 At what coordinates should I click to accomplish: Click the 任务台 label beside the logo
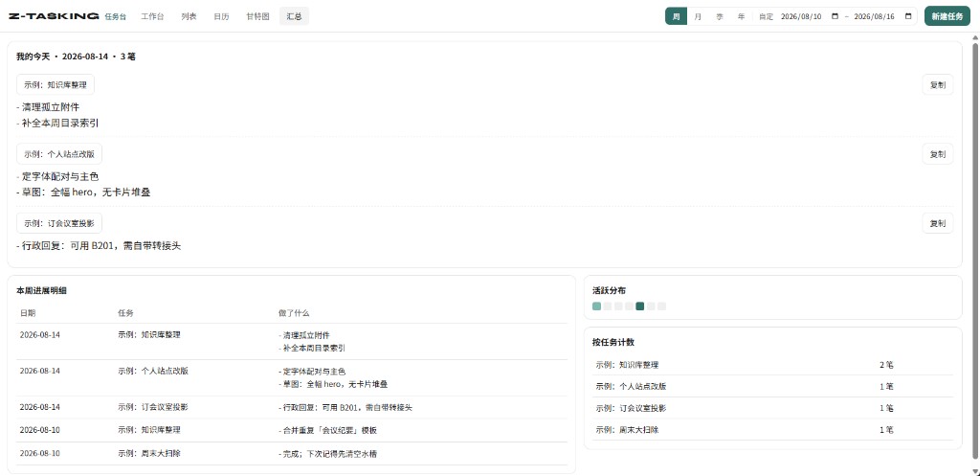[x=116, y=17]
